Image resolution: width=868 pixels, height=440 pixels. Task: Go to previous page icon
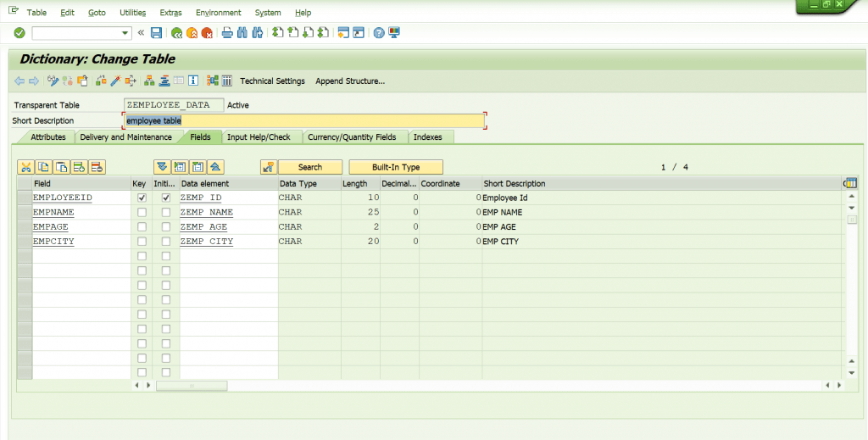pyautogui.click(x=292, y=33)
